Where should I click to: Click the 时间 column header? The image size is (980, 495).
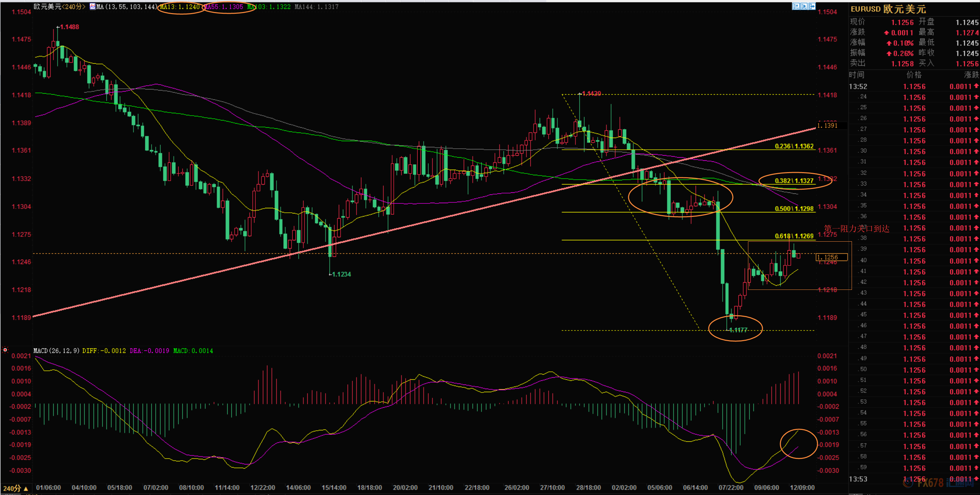click(x=857, y=75)
